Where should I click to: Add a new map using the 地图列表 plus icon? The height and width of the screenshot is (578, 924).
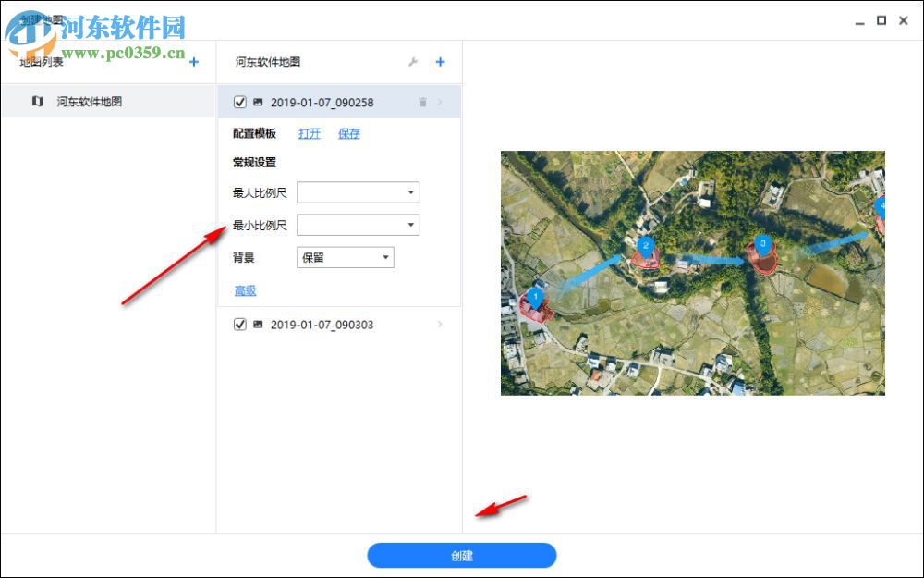click(194, 62)
